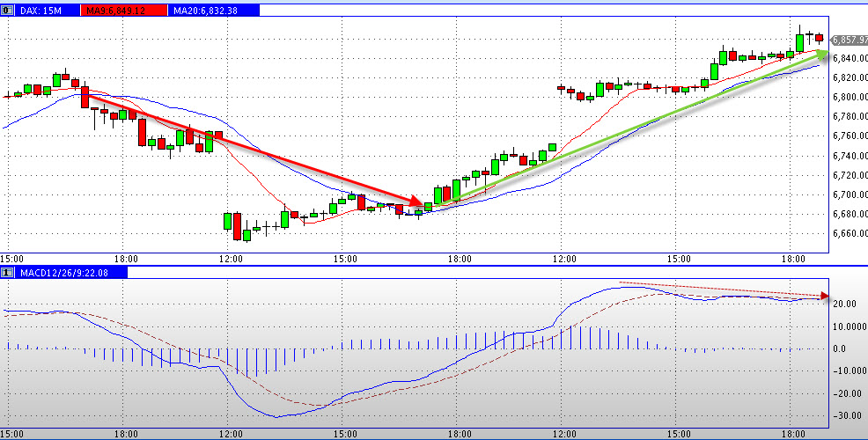The height and width of the screenshot is (440, 868).
Task: Click the 6,680.00 price axis label
Action: (850, 214)
